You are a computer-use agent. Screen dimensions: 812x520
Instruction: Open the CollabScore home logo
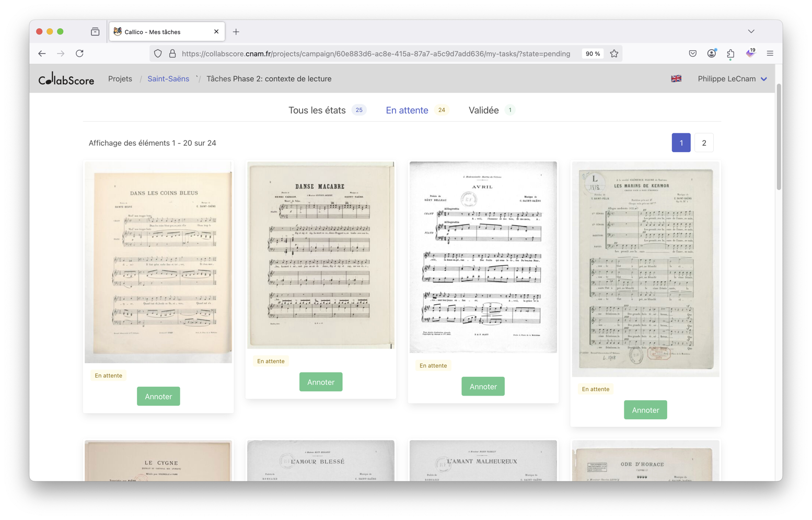pos(66,79)
